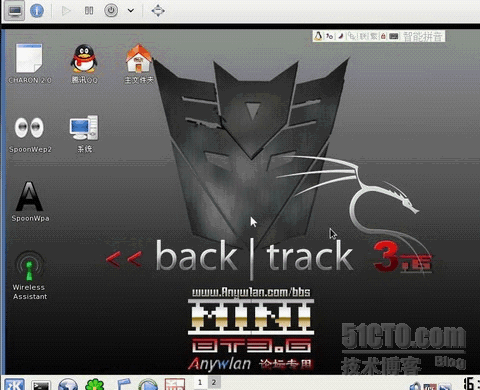Click the blue flag taskbar icon
The width and height of the screenshot is (480, 390).
click(123, 385)
